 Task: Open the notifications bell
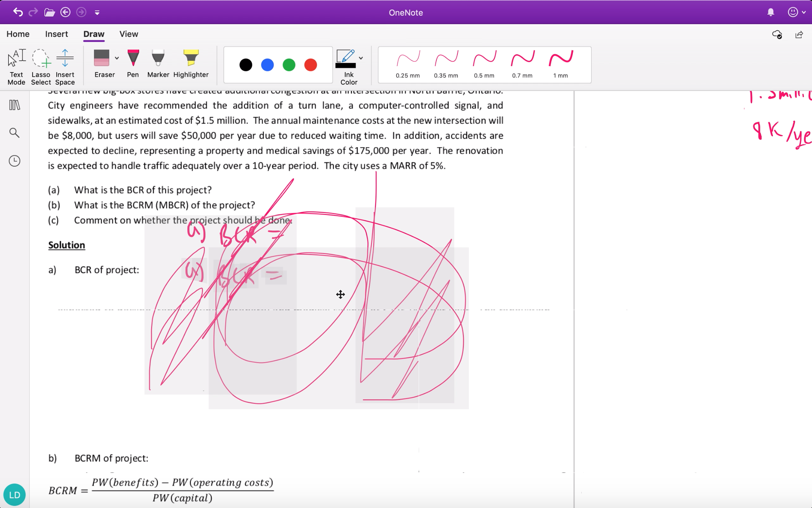pyautogui.click(x=770, y=12)
